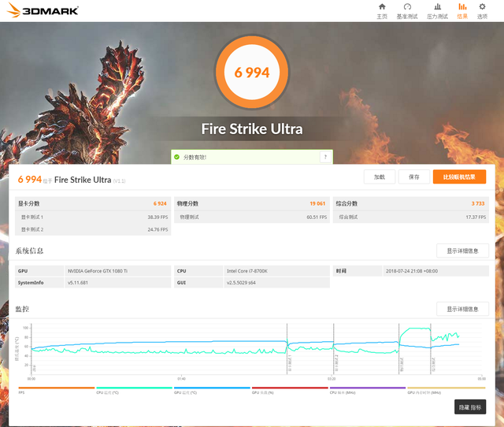Click the 显卡分数 value 6 924
This screenshot has height=427, width=504.
pos(160,203)
